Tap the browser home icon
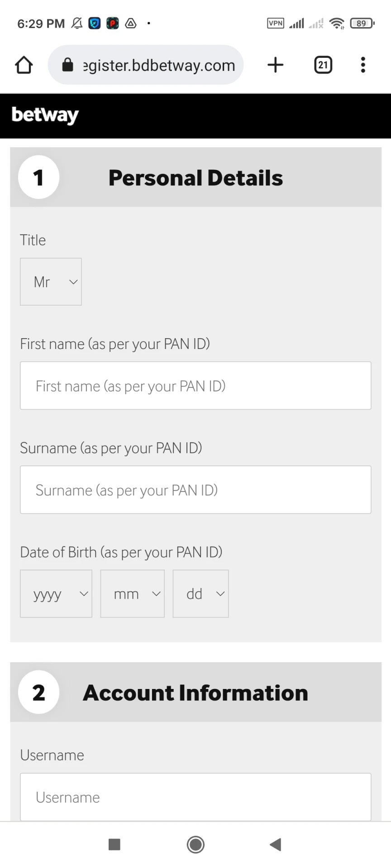This screenshot has width=391, height=868. coord(24,65)
